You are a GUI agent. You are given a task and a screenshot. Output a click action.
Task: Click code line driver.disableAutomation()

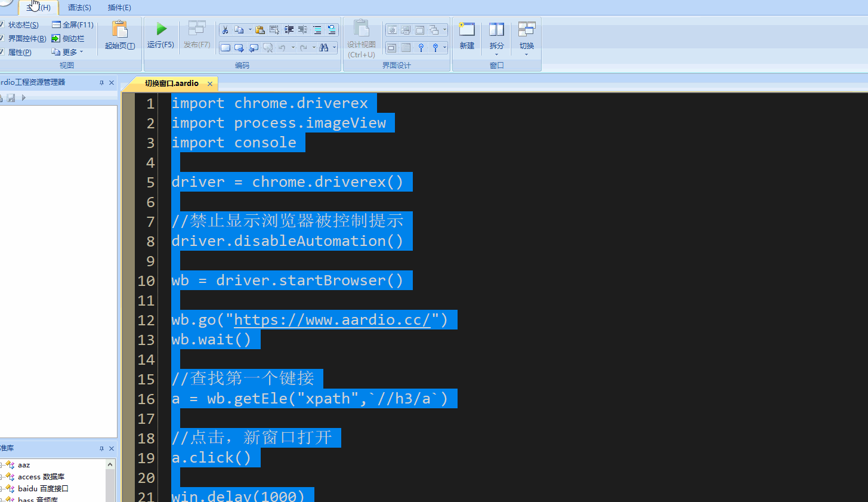coord(288,241)
